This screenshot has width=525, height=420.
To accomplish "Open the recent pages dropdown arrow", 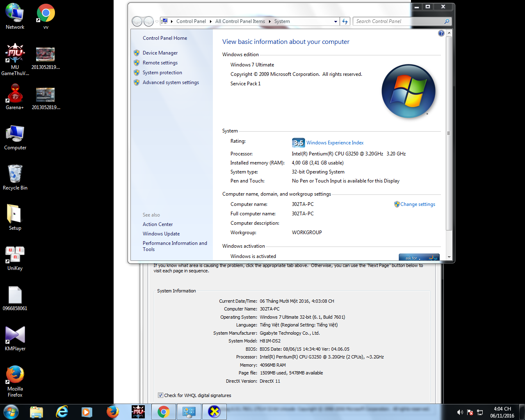I will [x=157, y=21].
